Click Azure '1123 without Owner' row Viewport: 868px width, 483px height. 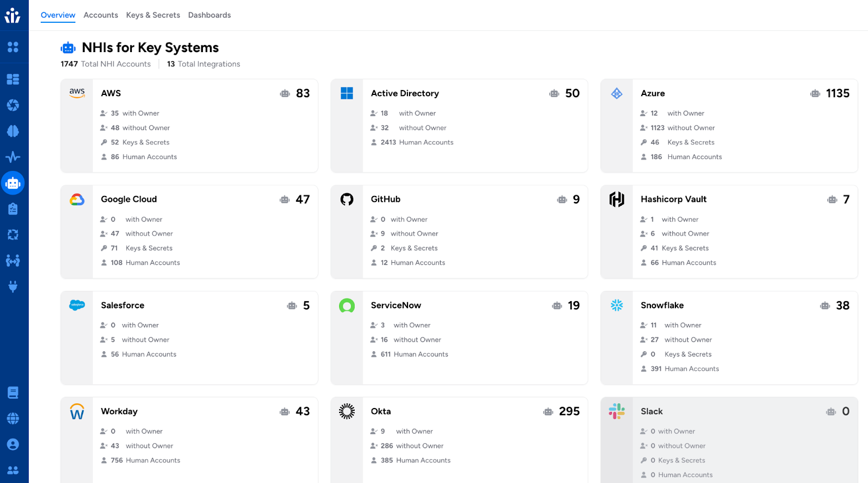click(678, 128)
